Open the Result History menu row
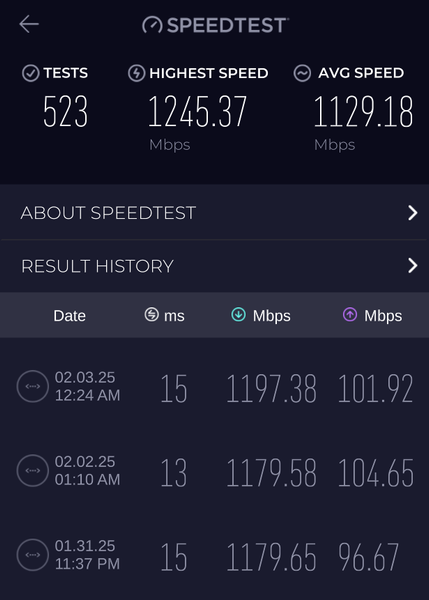The height and width of the screenshot is (600, 429). pyautogui.click(x=214, y=266)
